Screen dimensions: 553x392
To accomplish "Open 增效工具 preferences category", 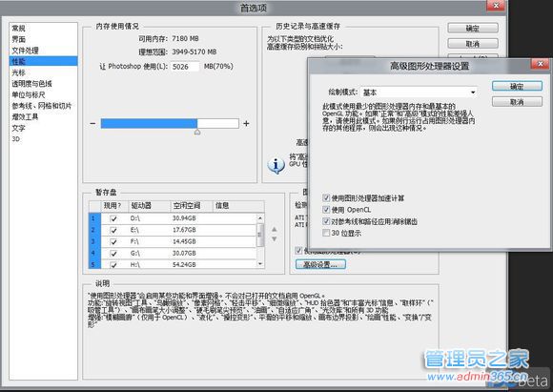I will pos(25,116).
